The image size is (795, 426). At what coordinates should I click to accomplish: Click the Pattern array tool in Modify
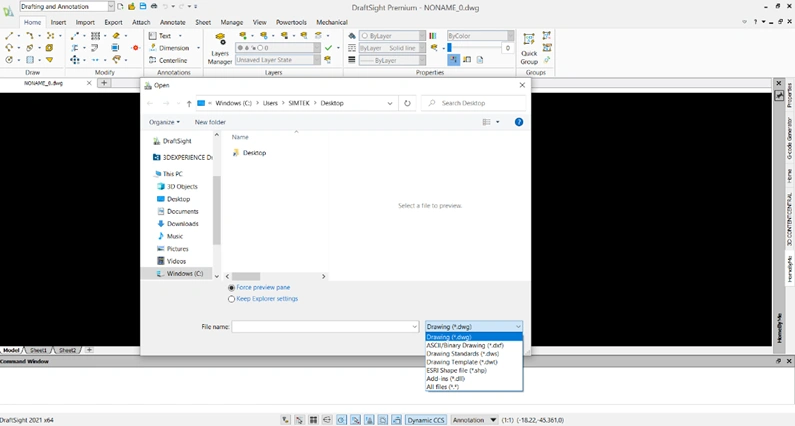95,36
